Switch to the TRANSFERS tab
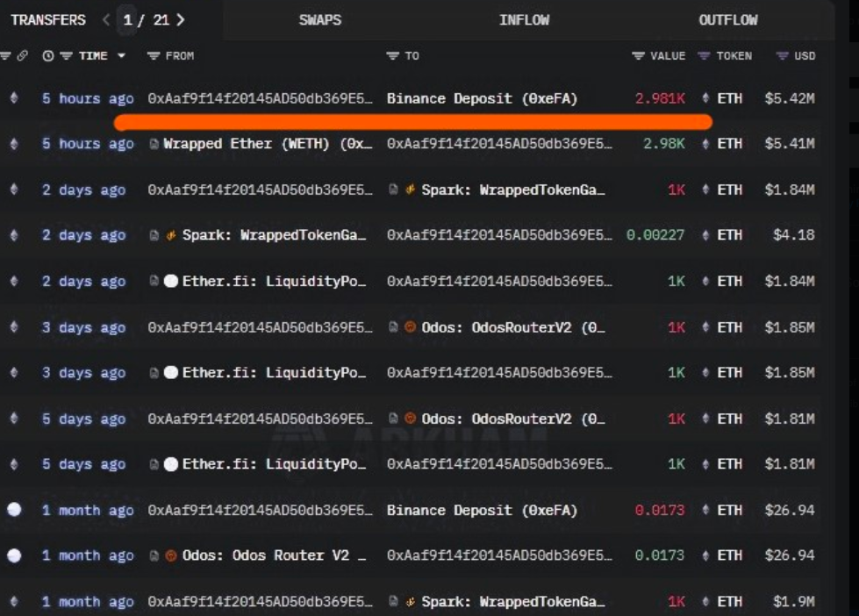The image size is (859, 616). (48, 20)
